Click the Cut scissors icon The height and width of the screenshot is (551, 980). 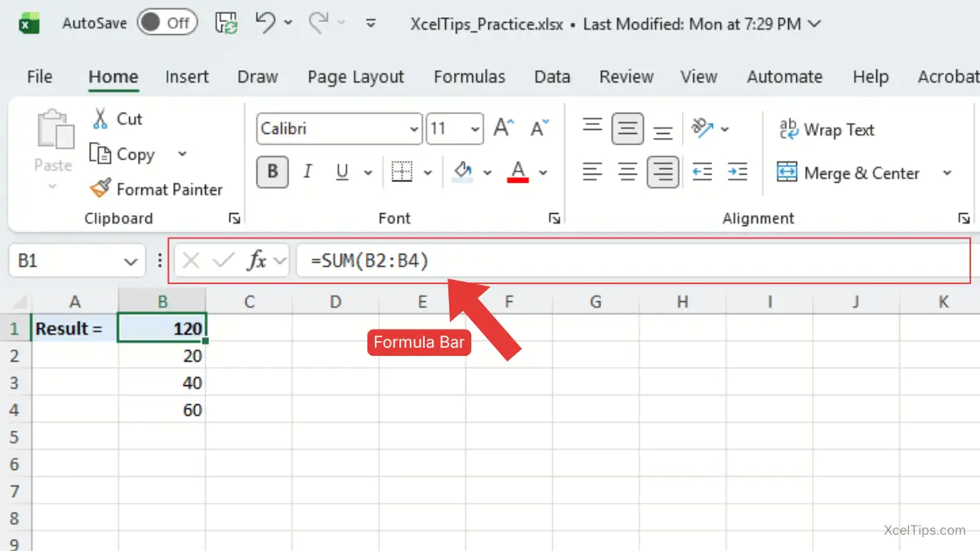(x=100, y=119)
